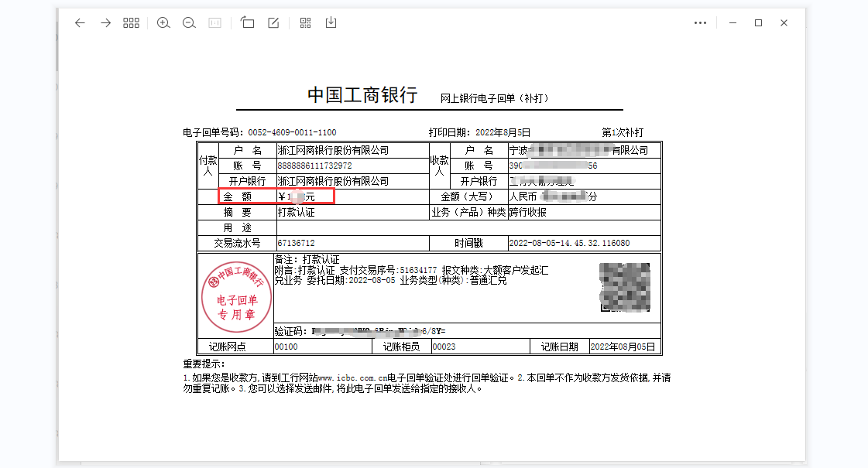
Task: Select timestamp 2022-08-05-14.45.32.116080
Action: (569, 244)
